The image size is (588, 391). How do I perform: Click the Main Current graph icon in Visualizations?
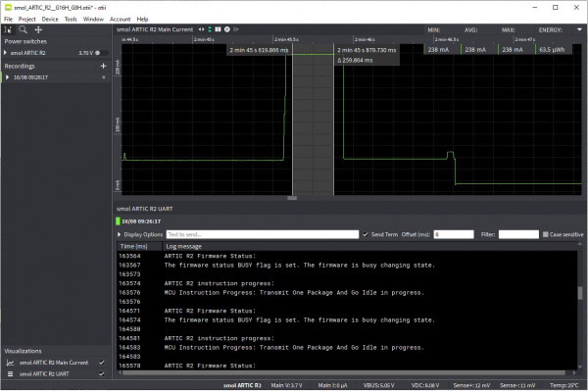pos(10,363)
